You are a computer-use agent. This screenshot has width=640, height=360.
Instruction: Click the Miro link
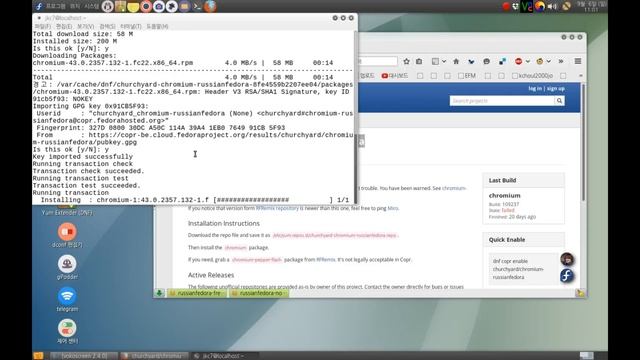pos(393,208)
